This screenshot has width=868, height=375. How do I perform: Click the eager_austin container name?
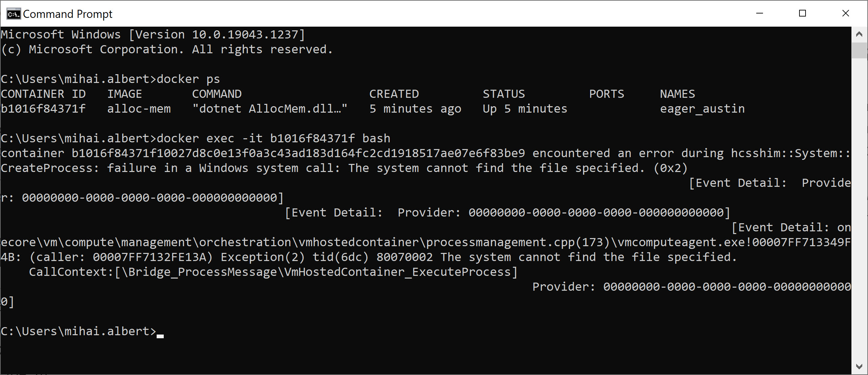tap(702, 109)
